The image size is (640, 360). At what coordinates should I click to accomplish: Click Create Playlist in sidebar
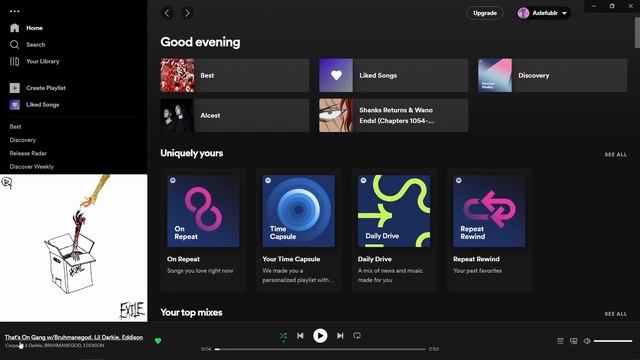pos(38,88)
